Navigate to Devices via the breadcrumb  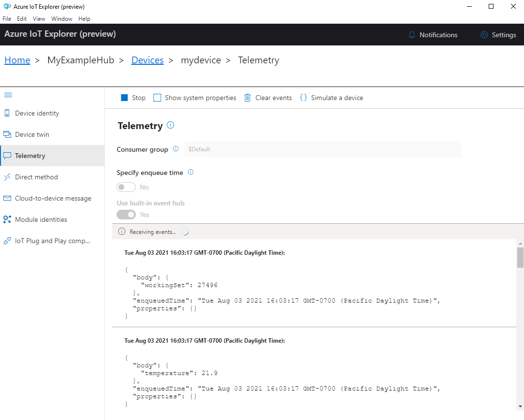coord(147,60)
